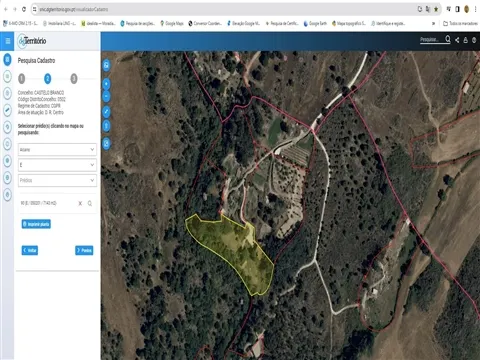Focus the Pesquisar field in the blue header
The width and height of the screenshot is (480, 360).
(431, 40)
